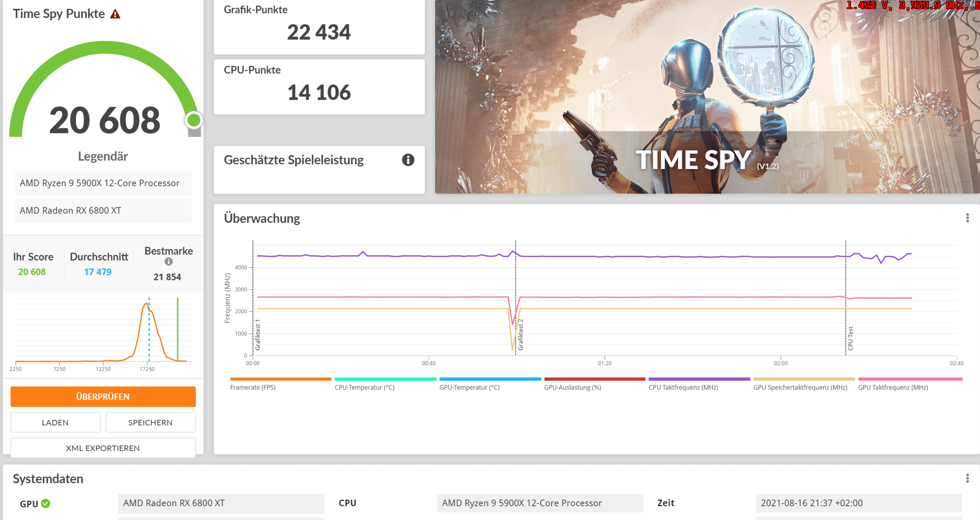Click the info icon under Bestmarke
The height and width of the screenshot is (520, 980).
pyautogui.click(x=168, y=261)
